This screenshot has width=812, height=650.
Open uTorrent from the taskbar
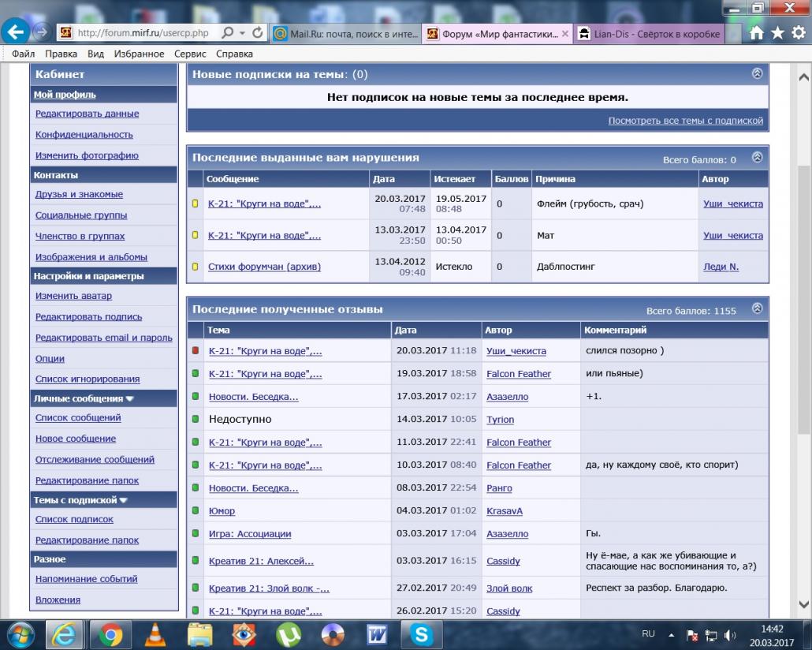pos(289,633)
